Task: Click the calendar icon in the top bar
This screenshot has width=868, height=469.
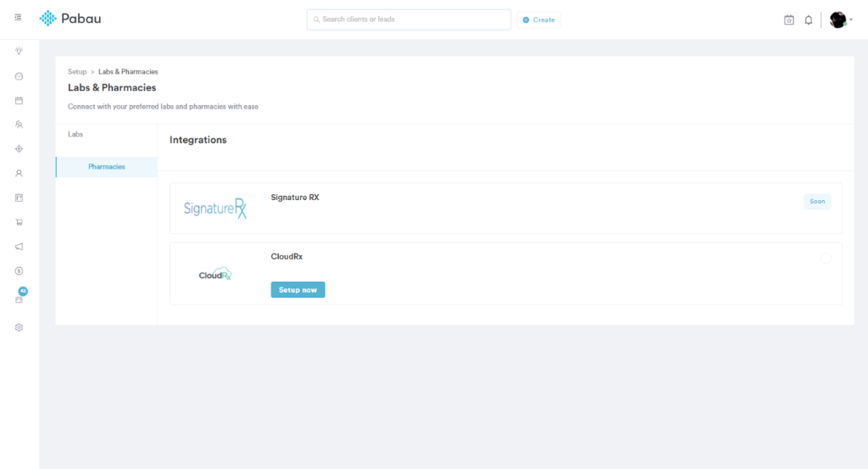Action: (789, 20)
